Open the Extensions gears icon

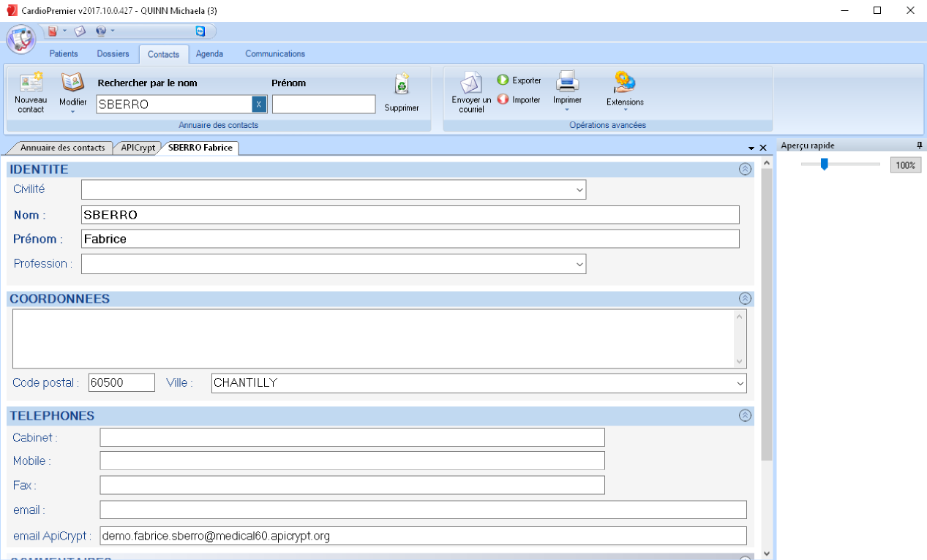tap(625, 81)
